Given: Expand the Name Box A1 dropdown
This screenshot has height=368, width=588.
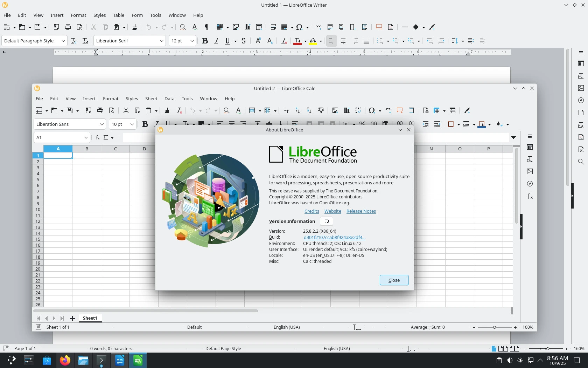Looking at the screenshot, I should (x=86, y=137).
